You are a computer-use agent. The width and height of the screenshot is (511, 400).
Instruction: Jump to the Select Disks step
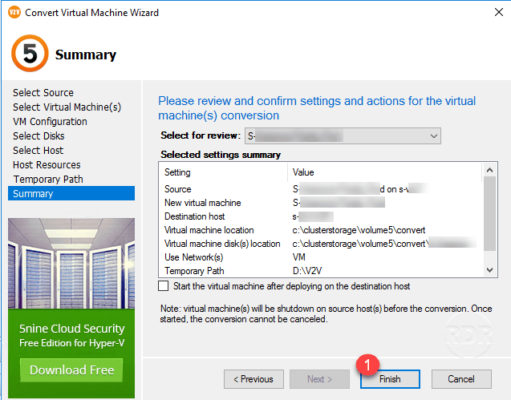point(39,136)
